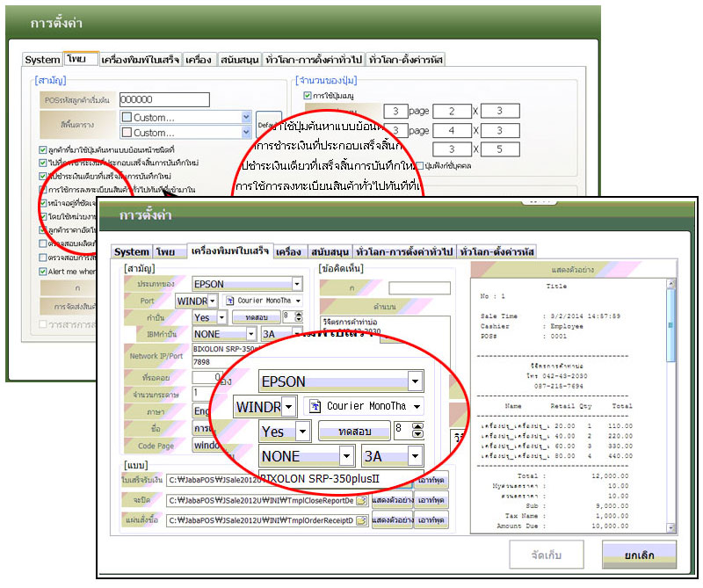Enable the ปุ่มฟังก์ชั่นบุคคล checkbox
Screen dimensions: 703x588
420,166
